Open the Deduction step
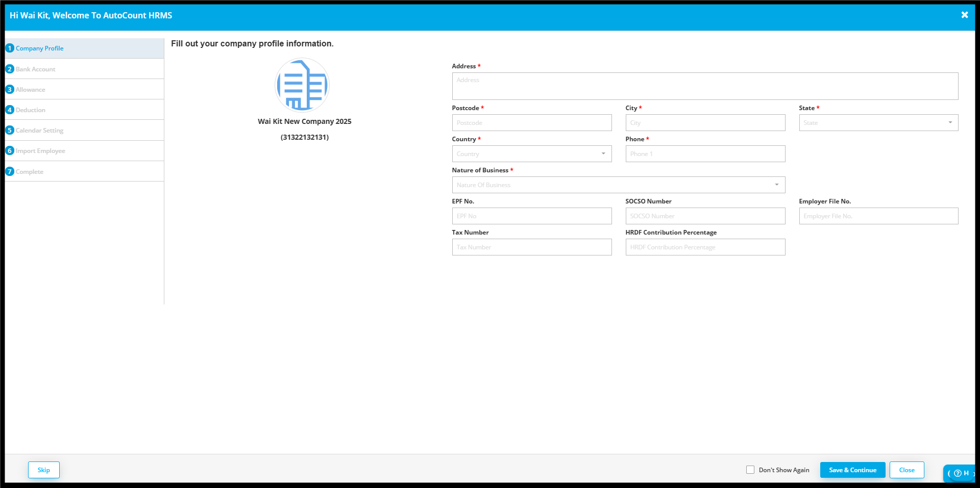This screenshot has width=980, height=488. point(84,110)
